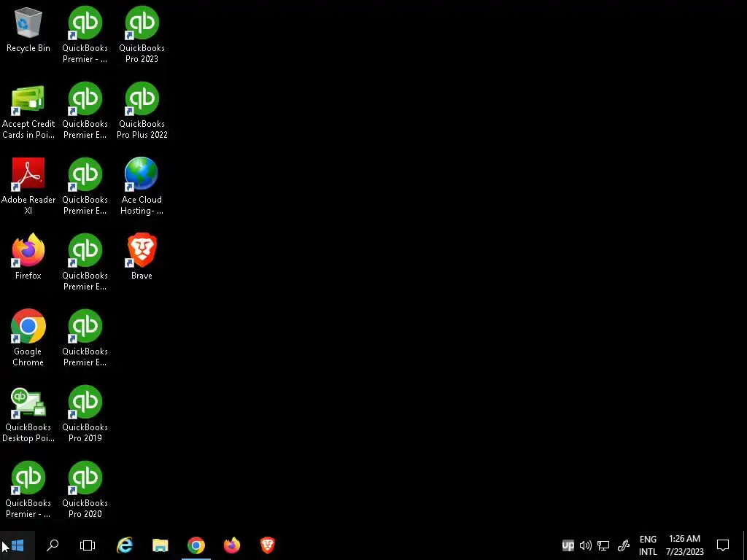Select the Google Chrome desktop shortcut
747x560 pixels.
[28, 338]
